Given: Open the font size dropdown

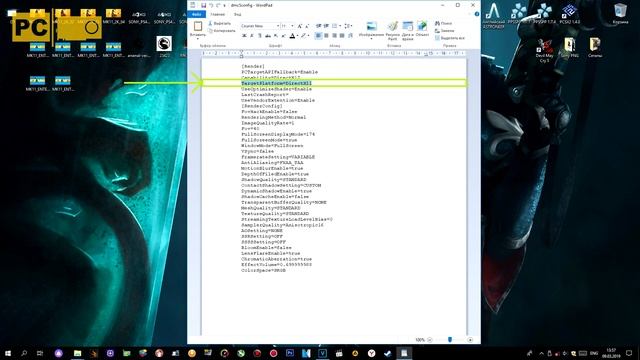Looking at the screenshot, I should point(292,26).
